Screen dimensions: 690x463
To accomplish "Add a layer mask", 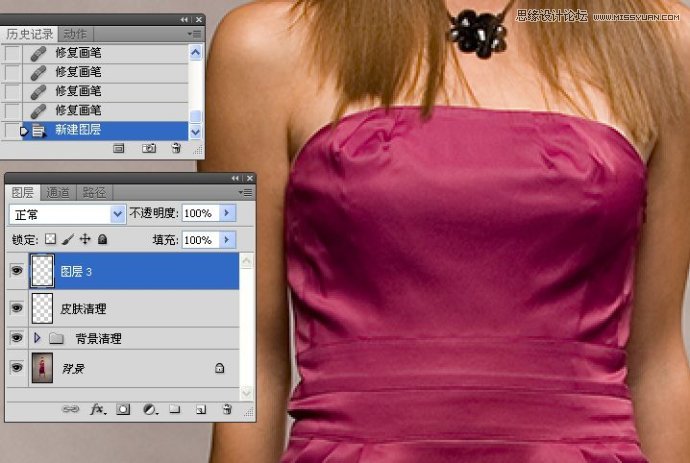I will click(124, 409).
